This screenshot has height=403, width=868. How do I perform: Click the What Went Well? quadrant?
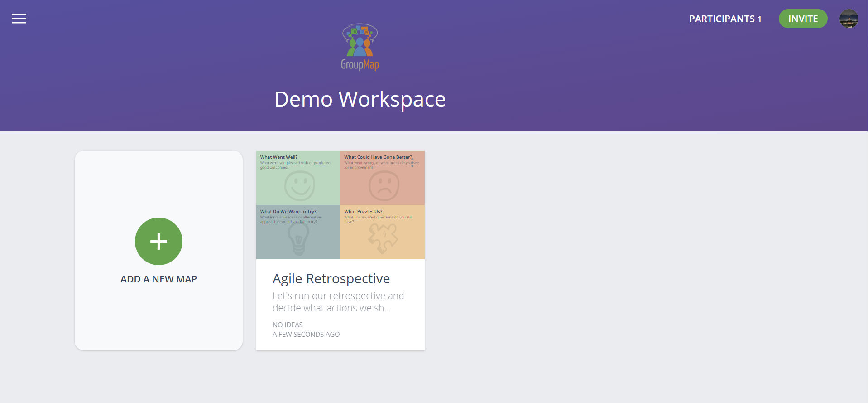click(x=298, y=178)
